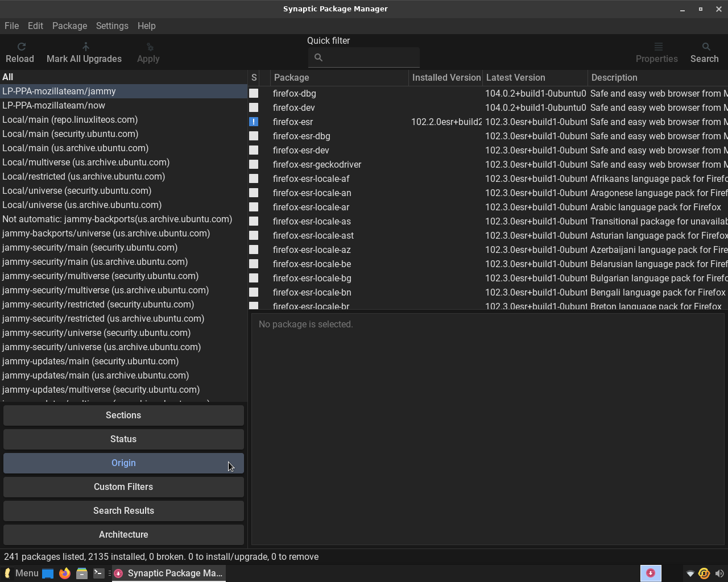This screenshot has height=582, width=728.
Task: Click into the Quick filter field
Action: point(364,57)
